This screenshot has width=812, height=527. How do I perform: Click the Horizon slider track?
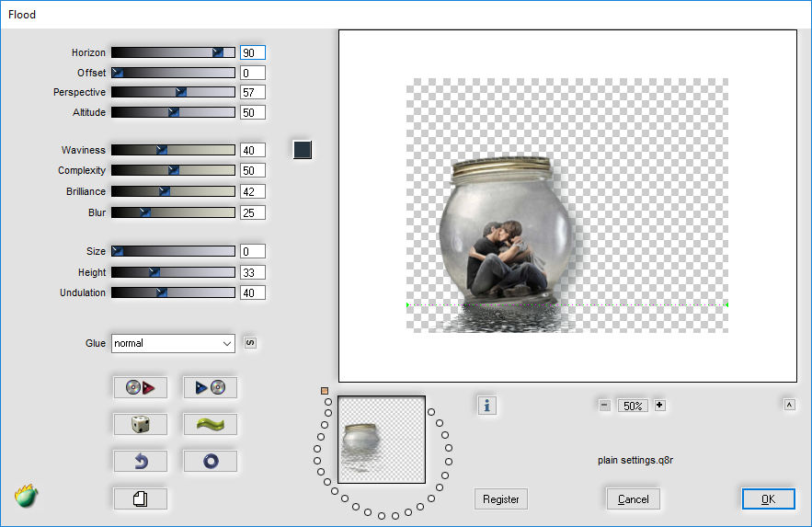click(x=173, y=52)
